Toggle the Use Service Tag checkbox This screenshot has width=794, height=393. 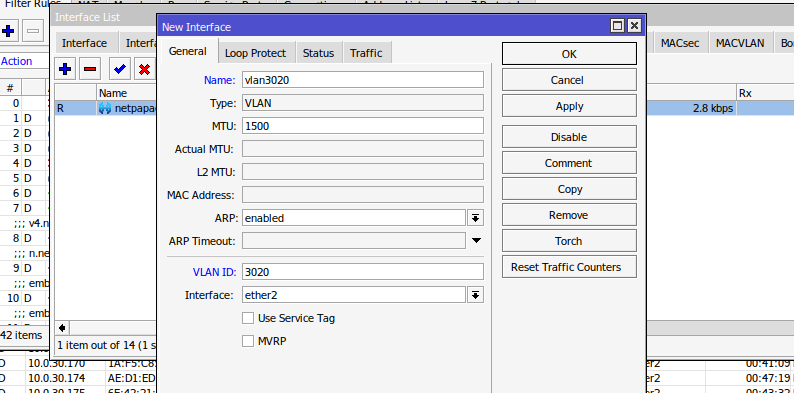[x=248, y=318]
